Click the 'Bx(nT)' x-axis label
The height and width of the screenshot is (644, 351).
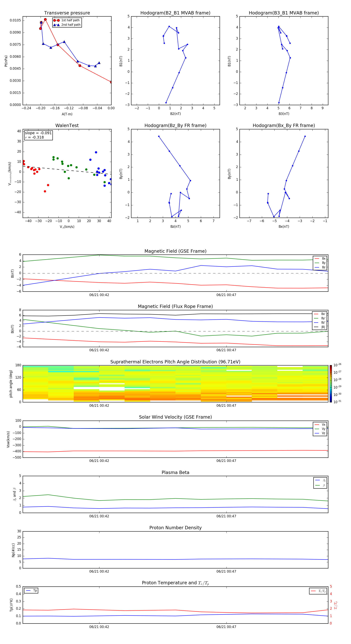284,227
